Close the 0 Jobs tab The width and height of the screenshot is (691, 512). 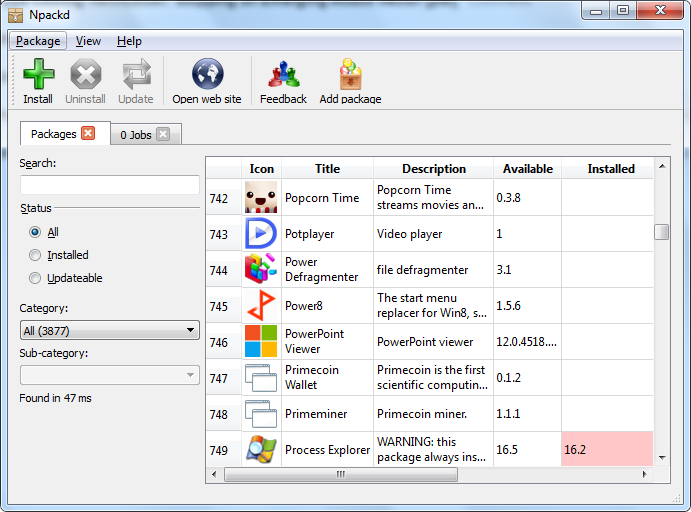pos(163,134)
